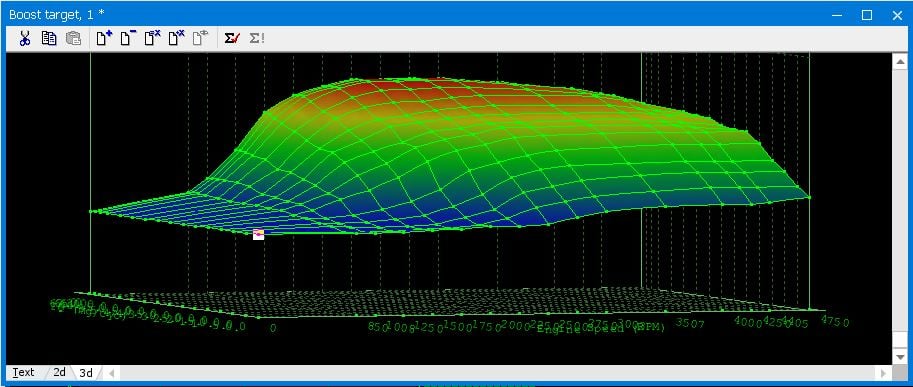Click the add value (page plus) icon

pos(104,39)
